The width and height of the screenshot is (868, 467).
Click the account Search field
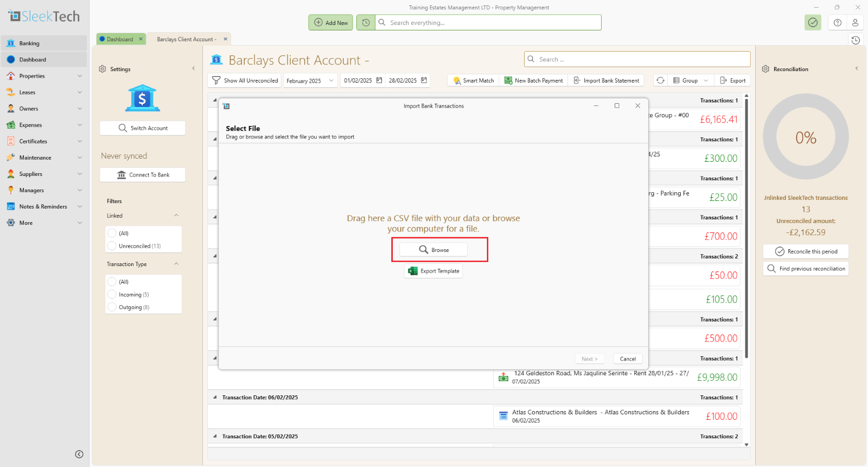(x=637, y=59)
